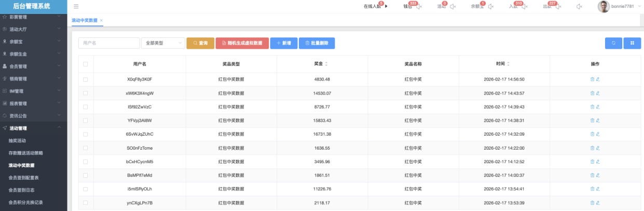Collapse sidebar with the hamburger menu icon
The width and height of the screenshot is (644, 211).
(x=76, y=6)
